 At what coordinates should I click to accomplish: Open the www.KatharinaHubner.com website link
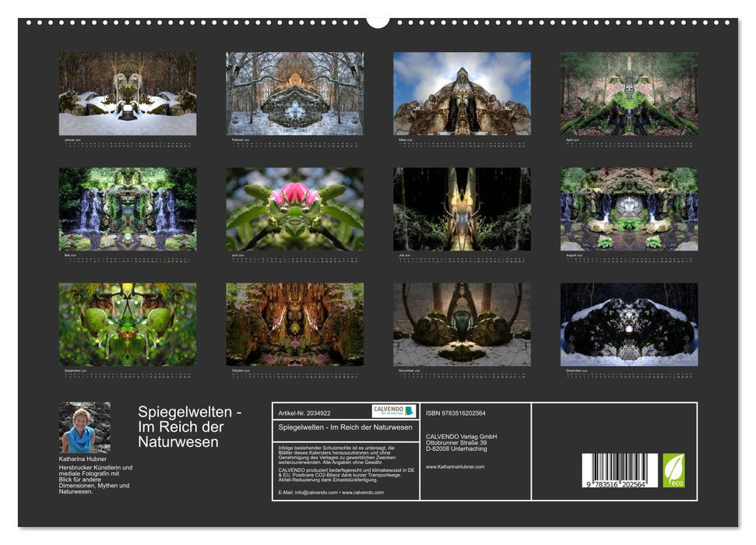point(455,466)
